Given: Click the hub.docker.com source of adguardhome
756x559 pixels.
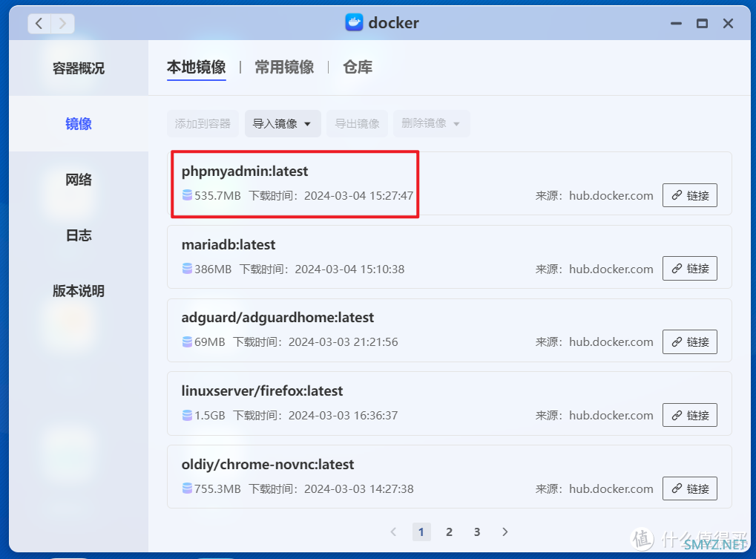Looking at the screenshot, I should coord(611,342).
